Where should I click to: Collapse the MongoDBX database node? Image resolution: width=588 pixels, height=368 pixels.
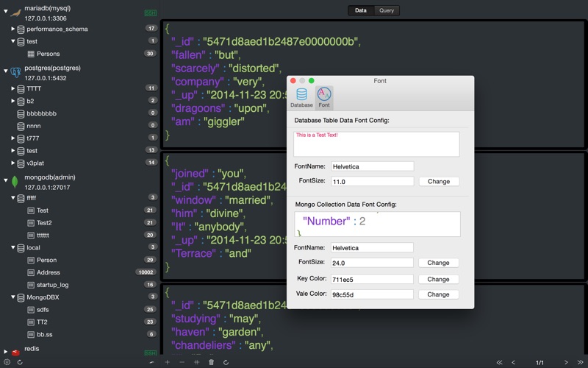pyautogui.click(x=12, y=297)
